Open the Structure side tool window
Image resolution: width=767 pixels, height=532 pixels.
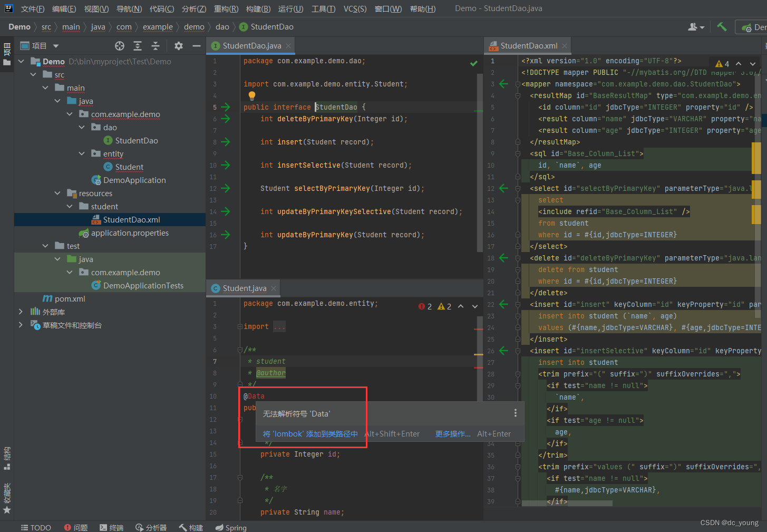7,458
